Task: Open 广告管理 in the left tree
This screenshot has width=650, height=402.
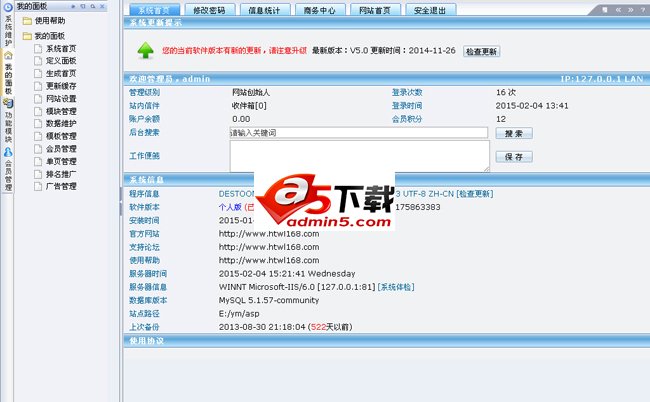Action: click(x=61, y=186)
